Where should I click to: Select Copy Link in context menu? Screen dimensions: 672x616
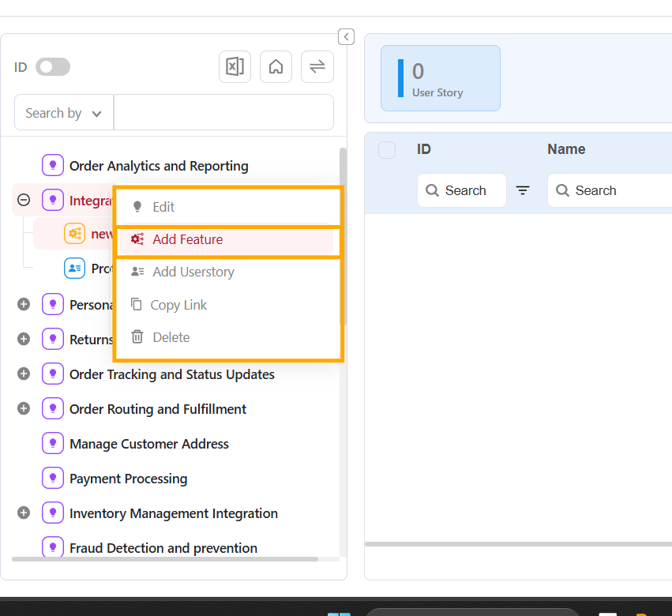coord(178,305)
